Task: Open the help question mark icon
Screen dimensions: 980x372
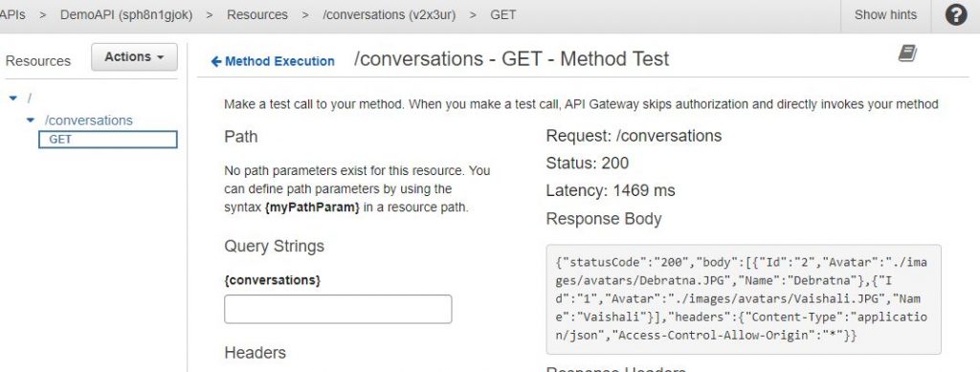Action: click(956, 15)
